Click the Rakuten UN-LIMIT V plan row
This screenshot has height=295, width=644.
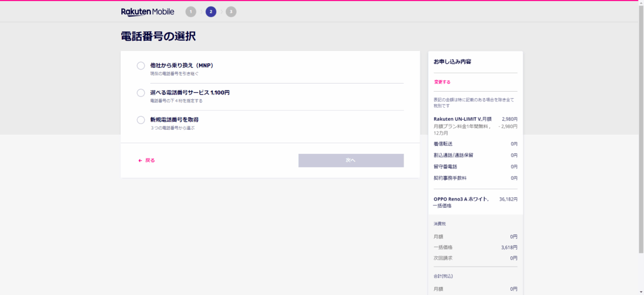point(475,119)
